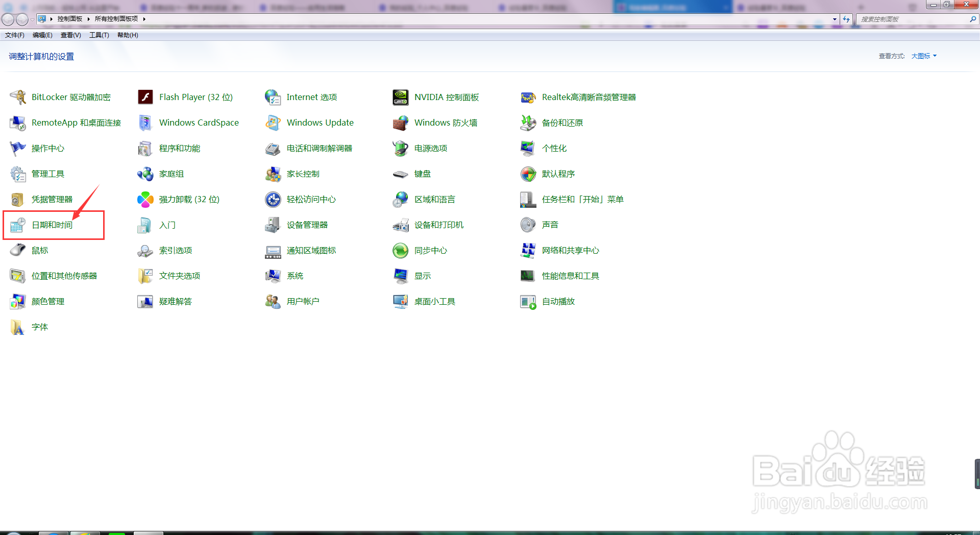Click the Flash Player (32 位) icon

[x=145, y=97]
